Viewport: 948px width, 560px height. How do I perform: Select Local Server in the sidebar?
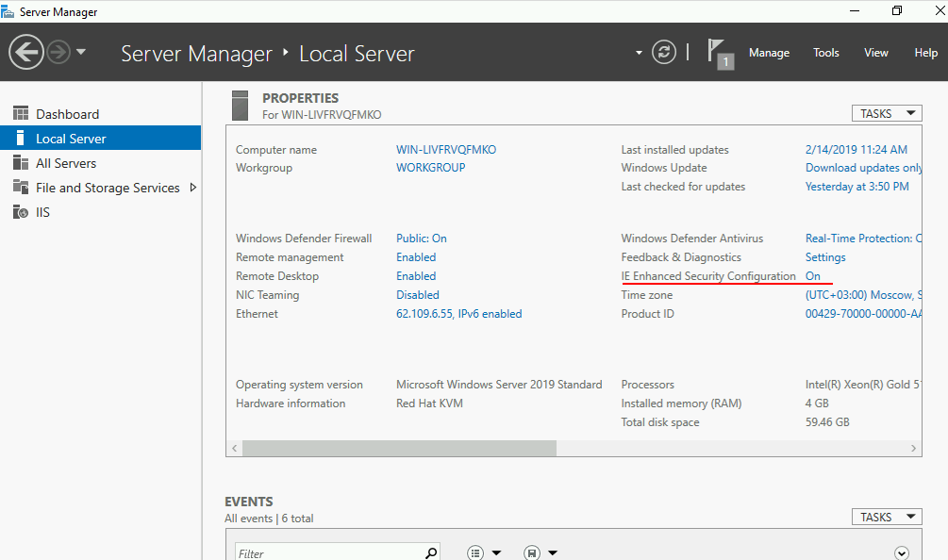pos(100,139)
